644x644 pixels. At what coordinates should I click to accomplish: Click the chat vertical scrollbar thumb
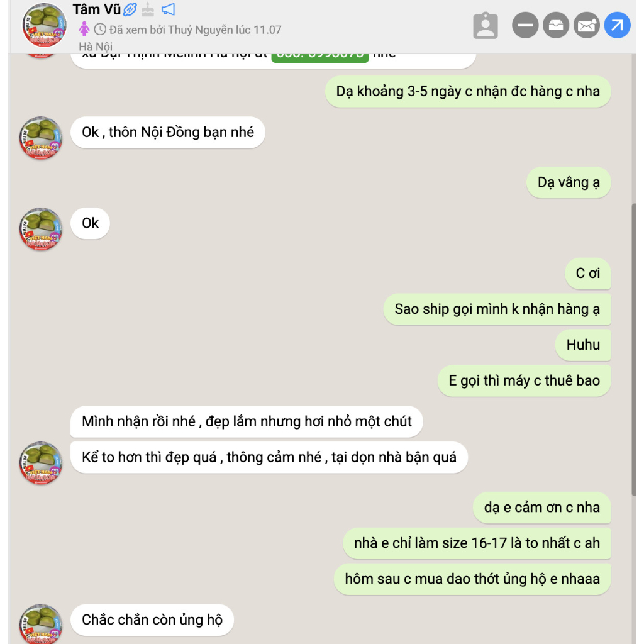tap(634, 350)
